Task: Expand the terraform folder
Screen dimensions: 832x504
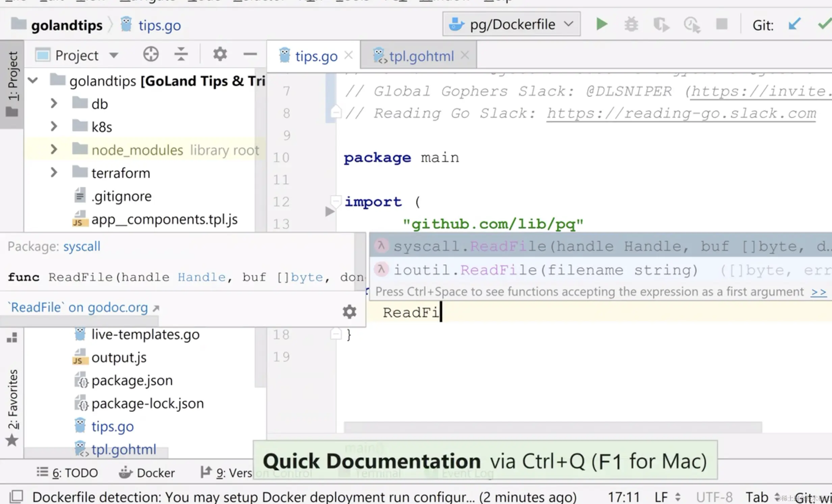Action: pos(54,173)
